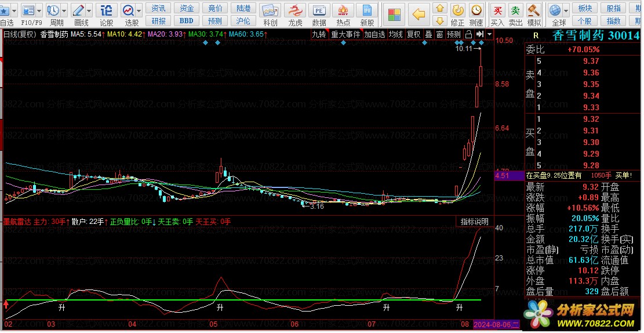
Task: Open the 热点 hot topics flame icon
Action: (x=343, y=10)
